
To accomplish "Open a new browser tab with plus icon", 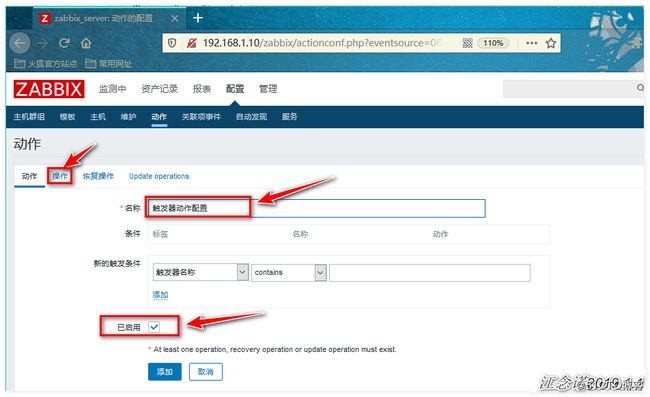I will click(x=198, y=18).
